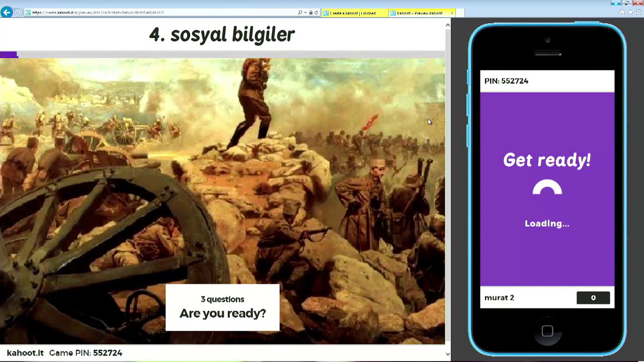Viewport: 644px width, 362px height.
Task: Go back with the browser back arrow
Action: click(7, 12)
